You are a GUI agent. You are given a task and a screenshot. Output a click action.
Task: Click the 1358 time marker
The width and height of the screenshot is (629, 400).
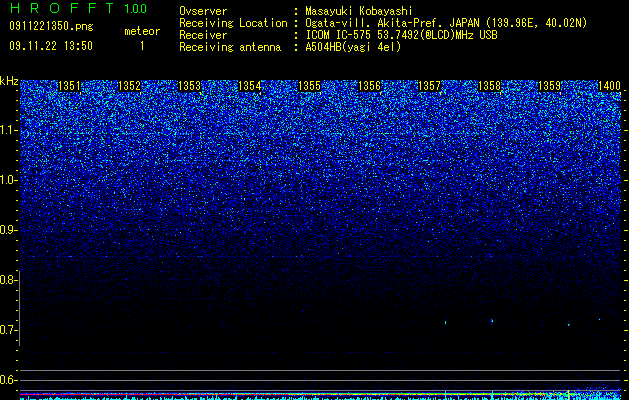point(489,86)
